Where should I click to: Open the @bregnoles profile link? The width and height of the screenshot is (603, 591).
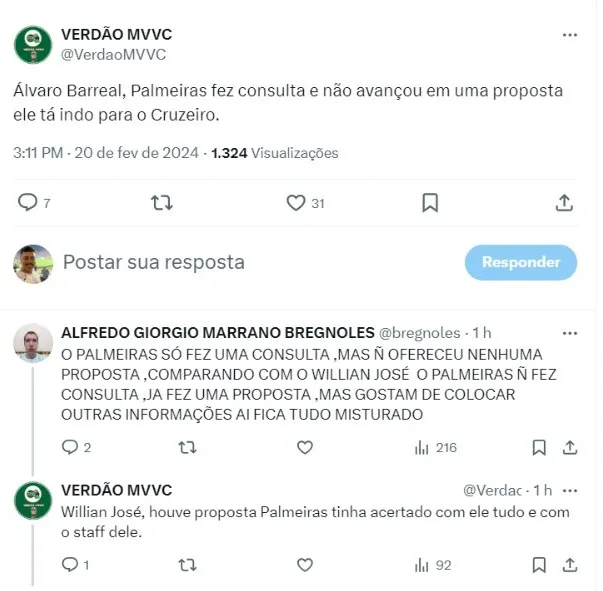pos(420,333)
